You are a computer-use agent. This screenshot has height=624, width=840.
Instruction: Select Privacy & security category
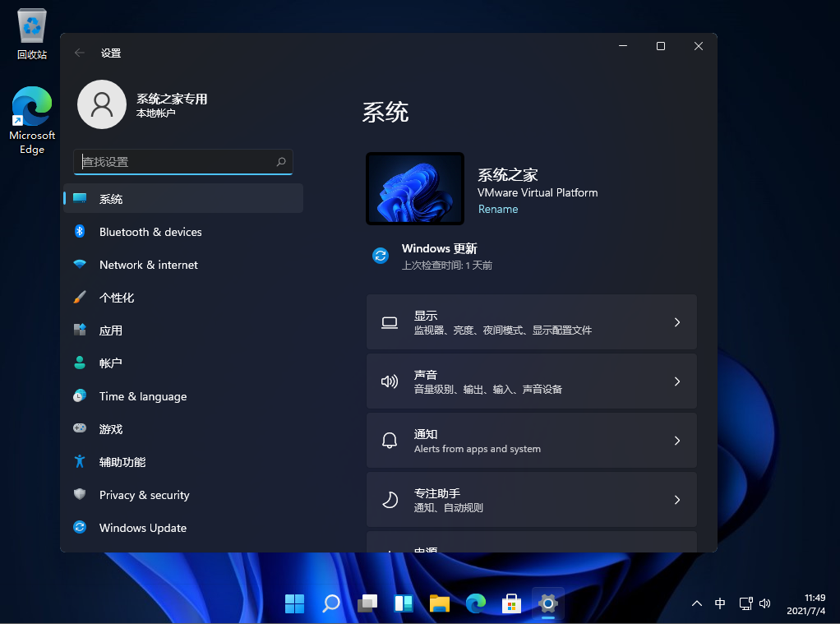pos(183,495)
